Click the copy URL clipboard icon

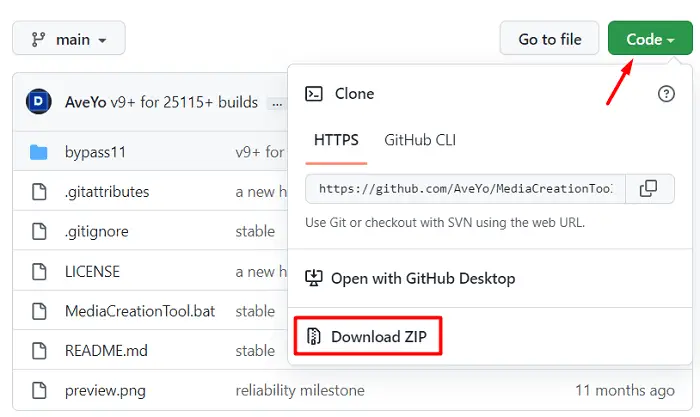click(648, 188)
